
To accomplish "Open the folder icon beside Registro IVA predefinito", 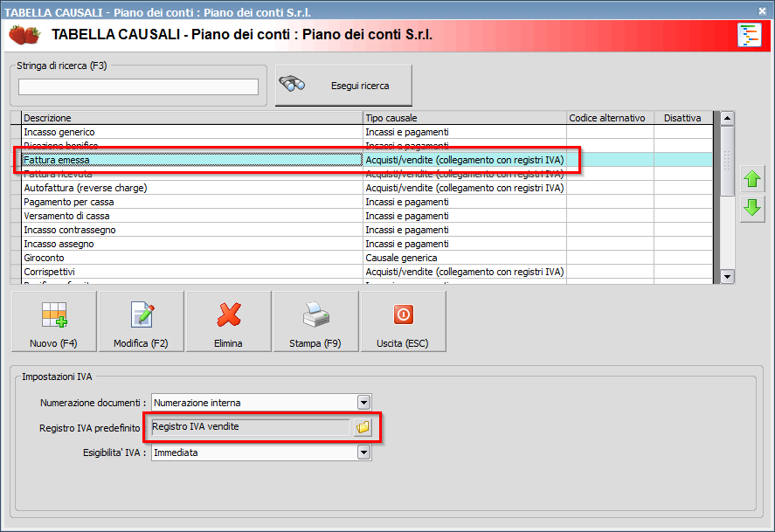I will (x=363, y=427).
